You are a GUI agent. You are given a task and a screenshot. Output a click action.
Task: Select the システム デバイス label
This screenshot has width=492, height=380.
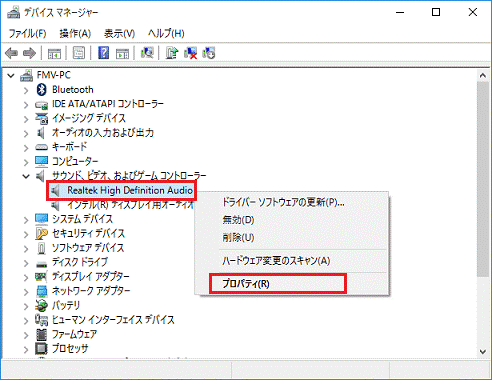[82, 219]
